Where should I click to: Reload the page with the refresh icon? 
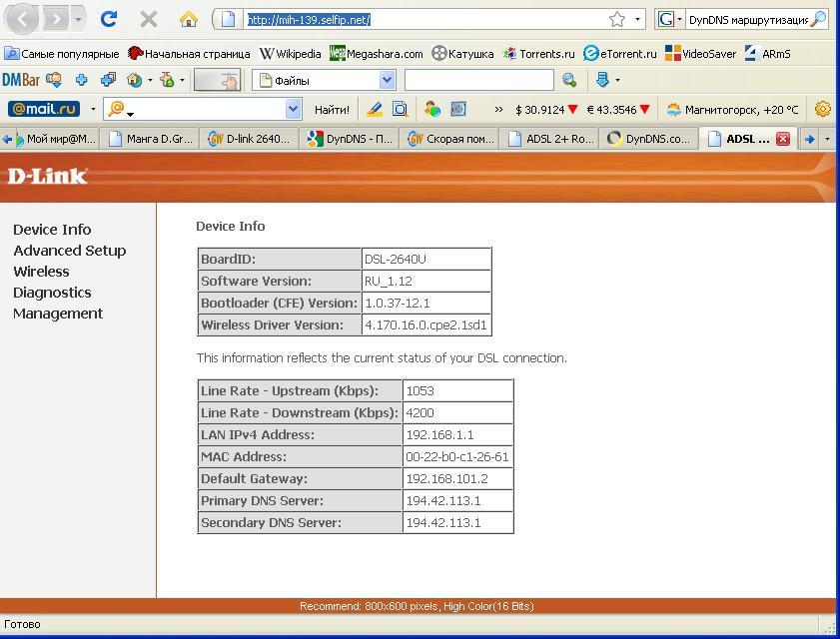coord(109,20)
